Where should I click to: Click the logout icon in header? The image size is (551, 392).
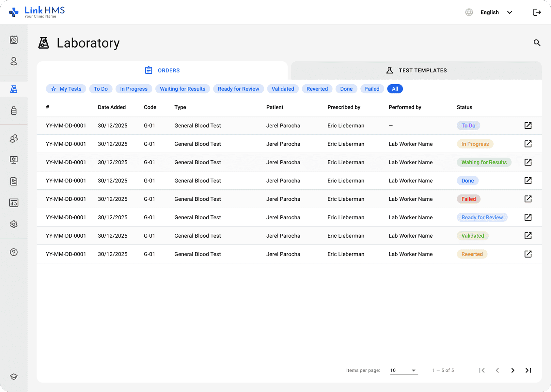pos(537,12)
